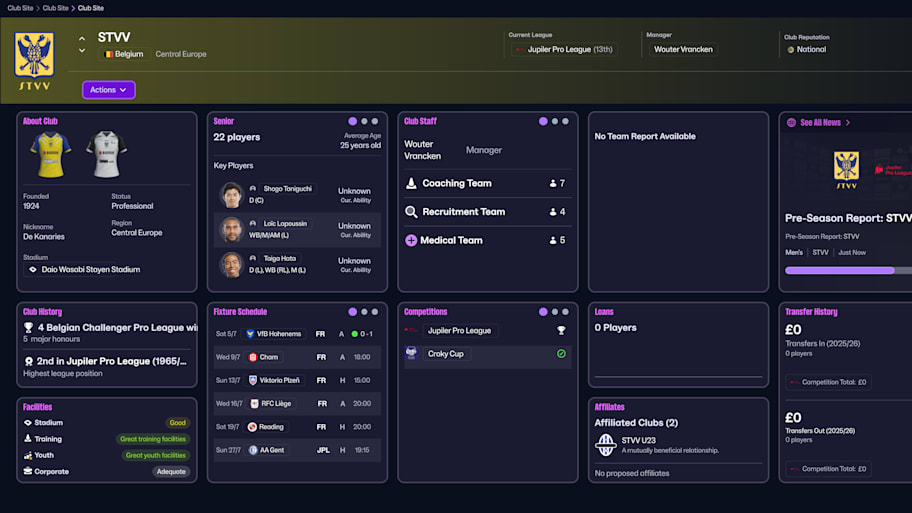
Task: Open the VfB Hohenems fixture
Action: tap(297, 334)
